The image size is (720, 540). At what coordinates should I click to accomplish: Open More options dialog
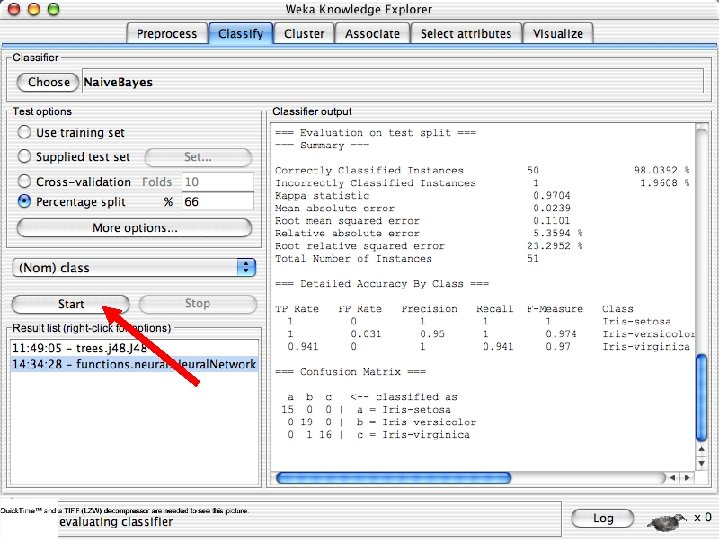coord(134,228)
